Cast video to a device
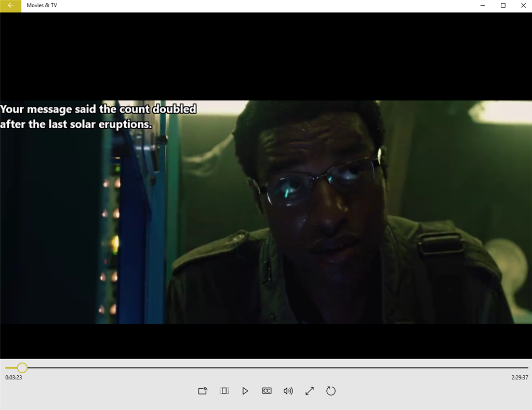532x410 pixels. coord(203,391)
